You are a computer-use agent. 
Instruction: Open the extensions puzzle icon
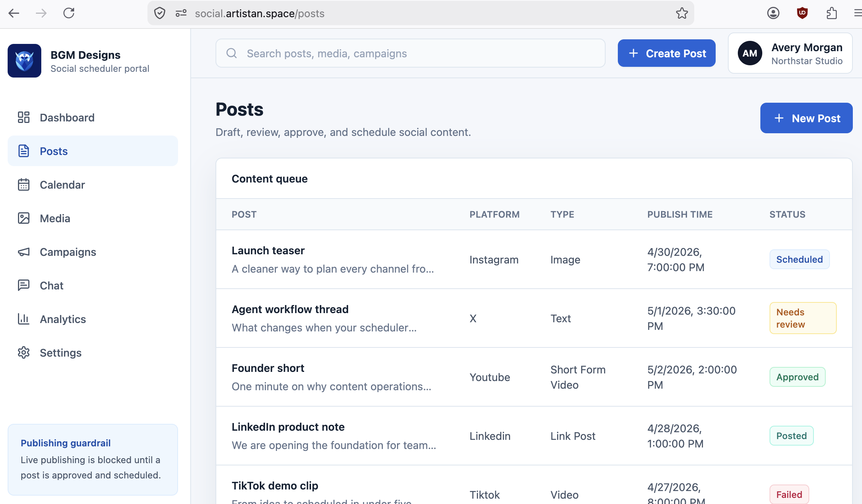pos(831,13)
